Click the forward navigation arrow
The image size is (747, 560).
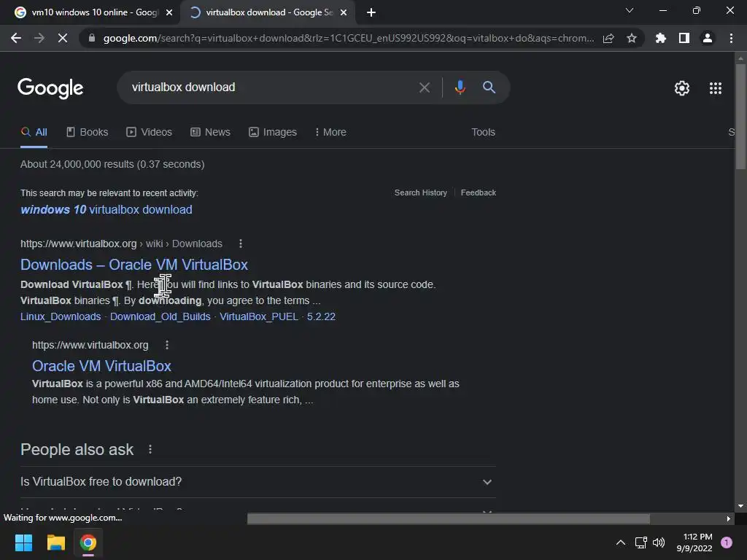39,38
